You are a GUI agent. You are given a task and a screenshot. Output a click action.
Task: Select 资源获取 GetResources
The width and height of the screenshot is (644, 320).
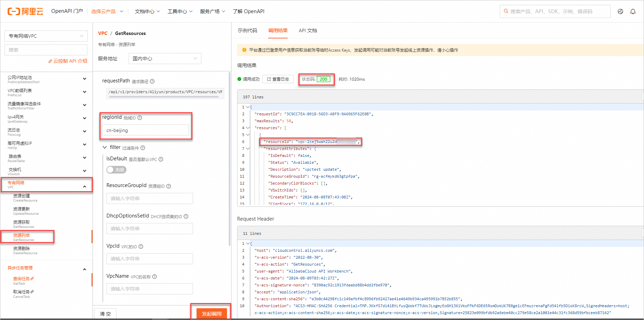[x=24, y=224]
